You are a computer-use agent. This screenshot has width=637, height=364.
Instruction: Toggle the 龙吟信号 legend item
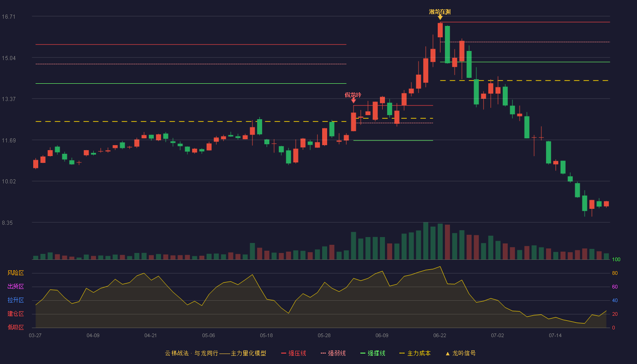pos(460,353)
